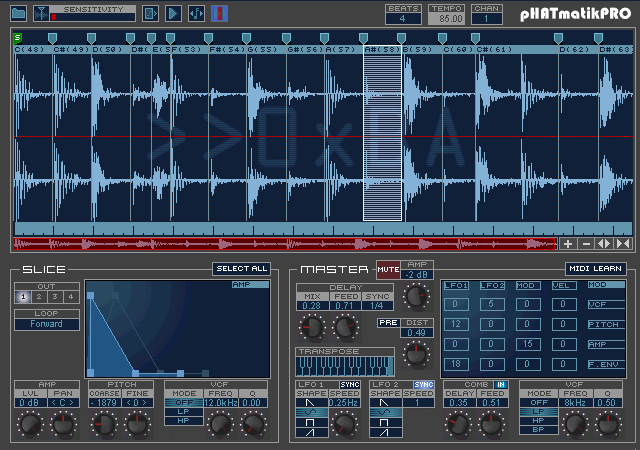The image size is (640, 450).
Task: Click the slice marker above A#(58)
Action: point(363,39)
